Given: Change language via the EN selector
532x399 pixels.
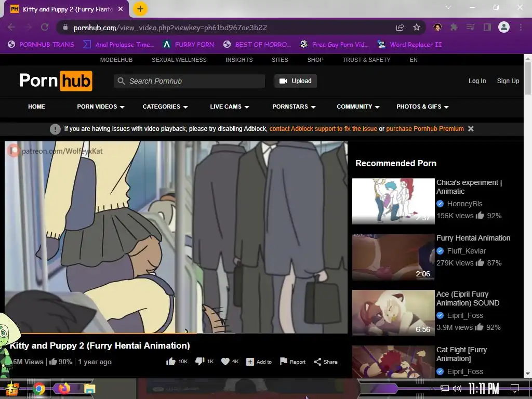Looking at the screenshot, I should (414, 60).
